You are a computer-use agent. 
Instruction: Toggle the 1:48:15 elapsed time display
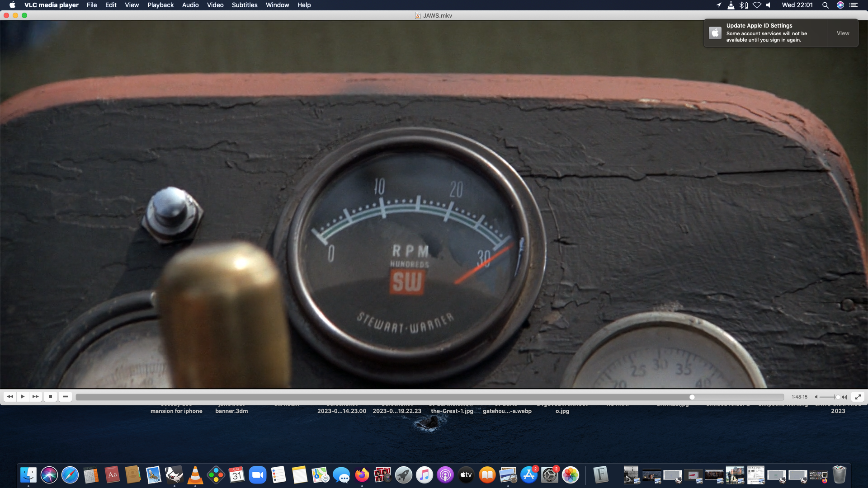click(x=799, y=397)
